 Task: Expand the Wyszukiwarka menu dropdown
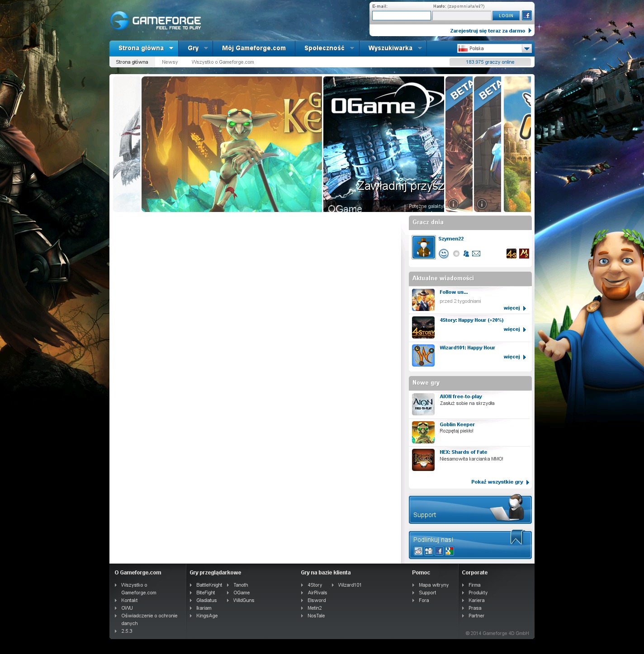[420, 48]
